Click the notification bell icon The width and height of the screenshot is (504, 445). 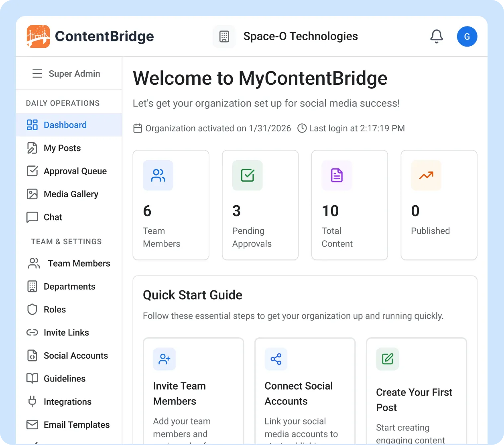436,37
